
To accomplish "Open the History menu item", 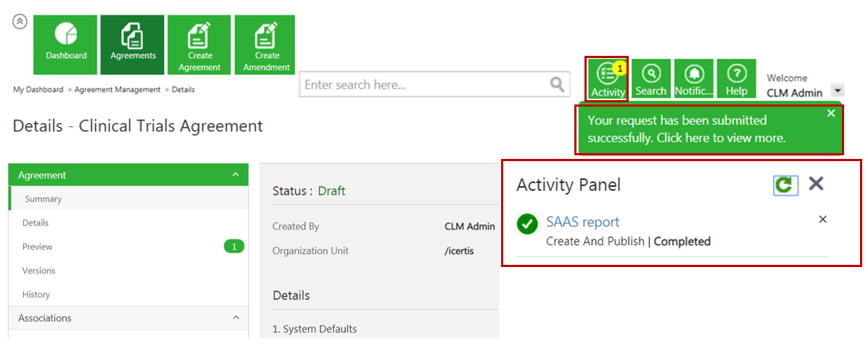I will (x=36, y=295).
